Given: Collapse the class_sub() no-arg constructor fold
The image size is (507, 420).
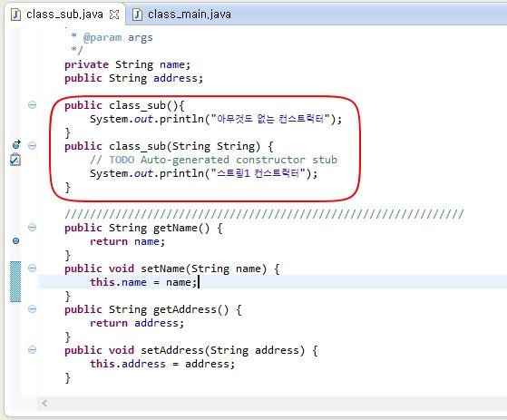Looking at the screenshot, I should click(32, 104).
